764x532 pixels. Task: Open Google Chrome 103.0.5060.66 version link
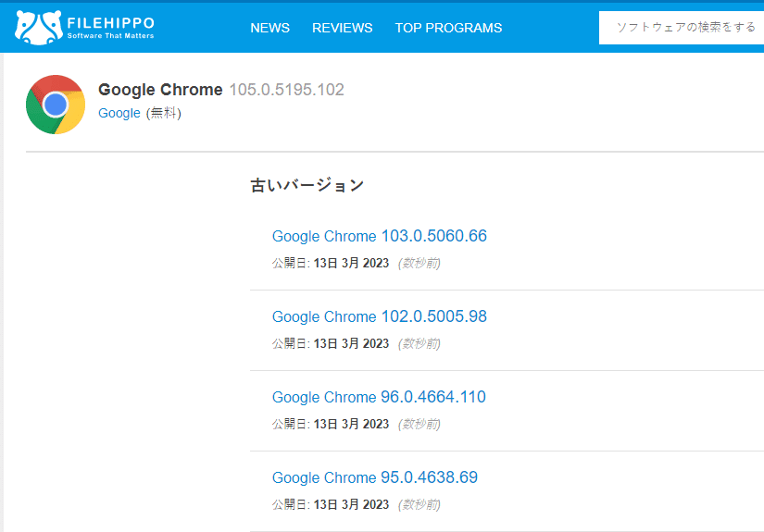pos(379,236)
